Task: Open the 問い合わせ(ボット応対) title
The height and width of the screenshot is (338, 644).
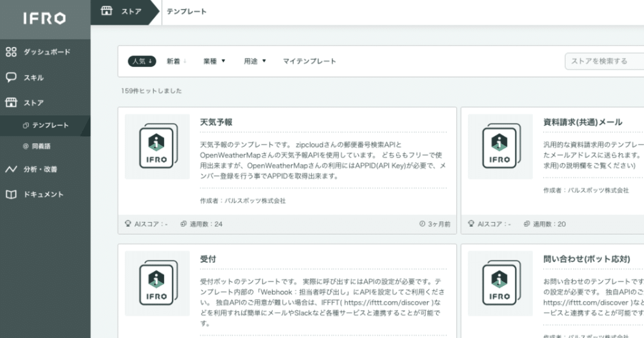Action: (586, 258)
